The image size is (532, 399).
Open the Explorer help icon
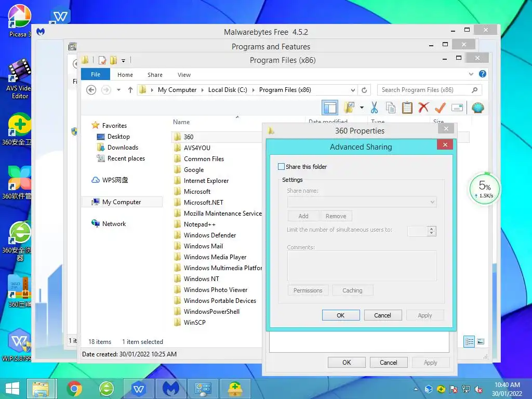pos(483,74)
